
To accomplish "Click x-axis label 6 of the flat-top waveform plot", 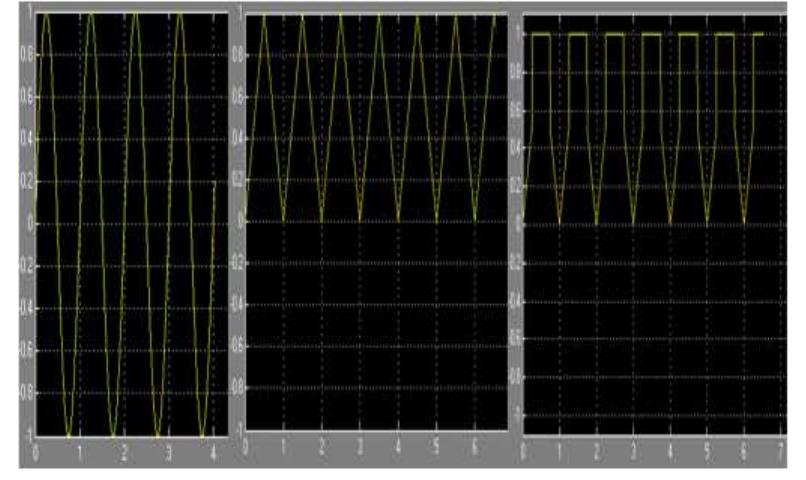I will tap(744, 452).
